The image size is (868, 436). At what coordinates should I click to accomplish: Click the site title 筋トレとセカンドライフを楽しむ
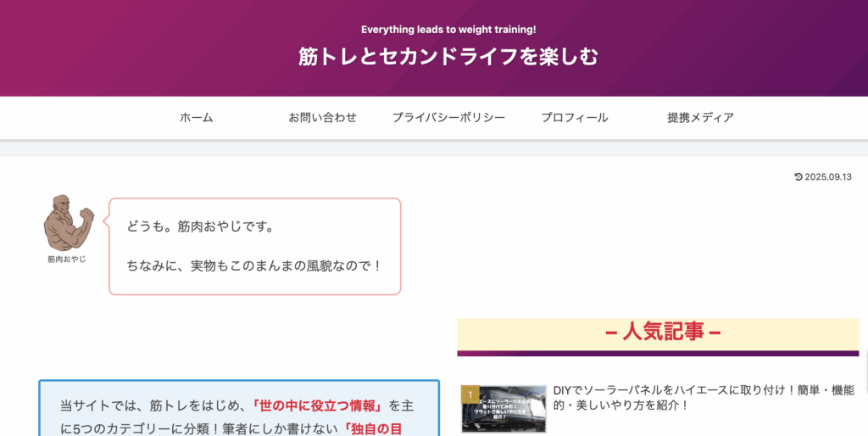(x=448, y=57)
